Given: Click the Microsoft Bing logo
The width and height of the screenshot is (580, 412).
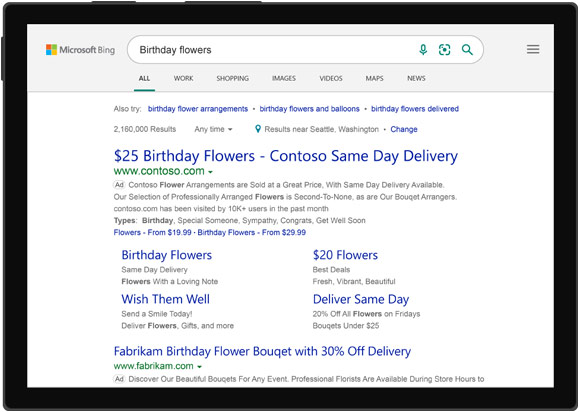Looking at the screenshot, I should (x=80, y=50).
